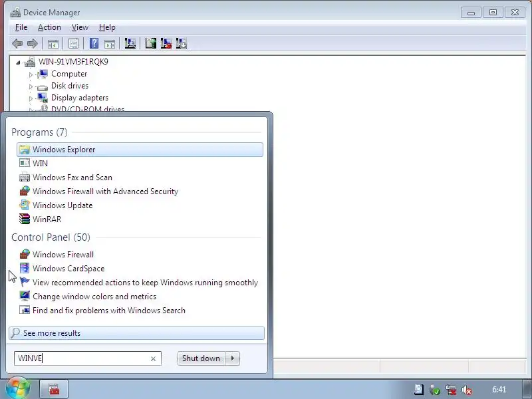
Task: Click the Windows CardSpace icon
Action: point(25,268)
